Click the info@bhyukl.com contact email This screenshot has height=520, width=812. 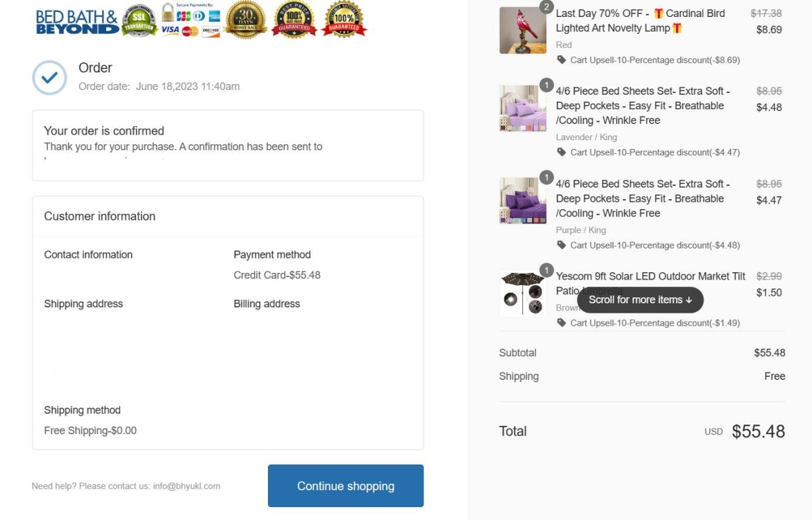(187, 486)
